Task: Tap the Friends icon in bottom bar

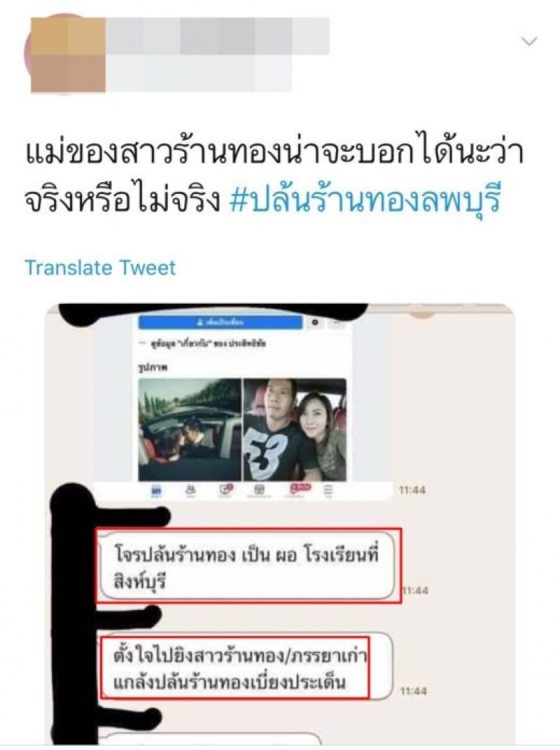Action: 190,490
